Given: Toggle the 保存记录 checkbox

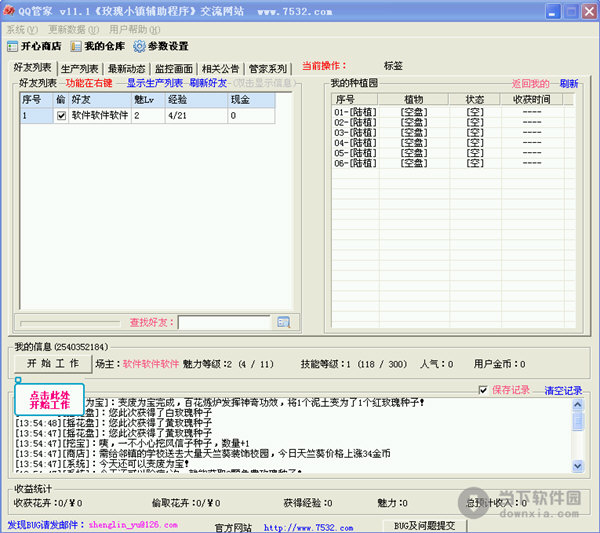Looking at the screenshot, I should coord(483,390).
